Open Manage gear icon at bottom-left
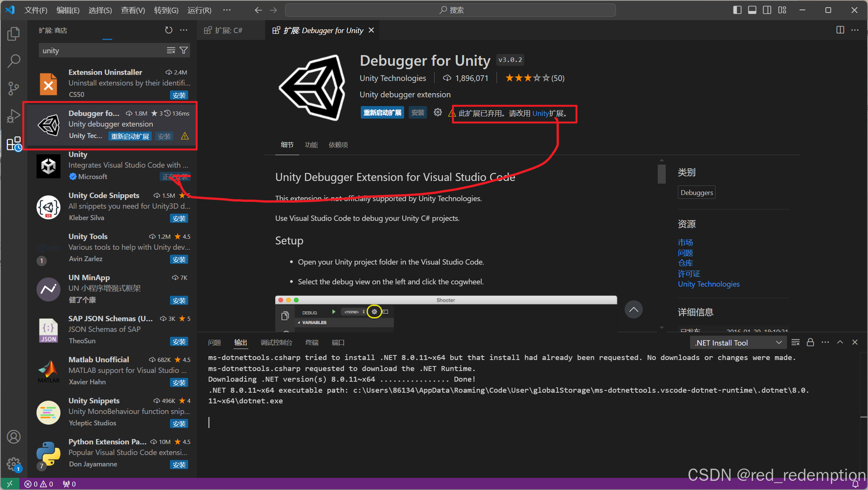 (x=14, y=464)
